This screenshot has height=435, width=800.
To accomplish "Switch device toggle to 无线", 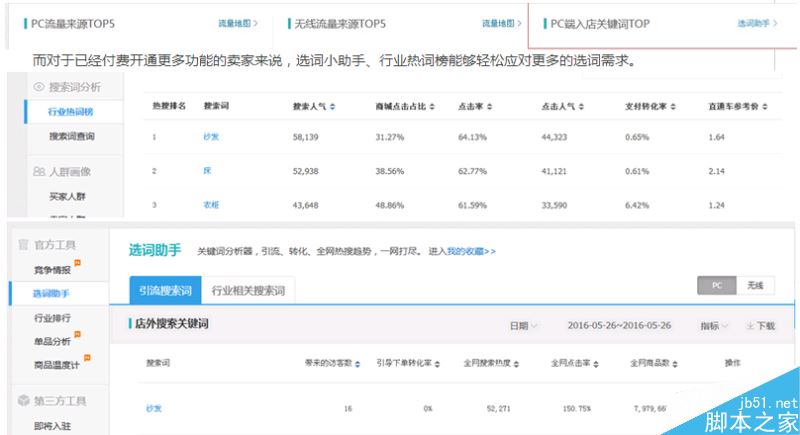I will [x=755, y=286].
